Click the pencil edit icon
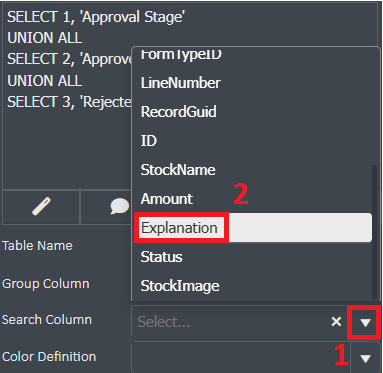The image size is (383, 373). click(41, 207)
